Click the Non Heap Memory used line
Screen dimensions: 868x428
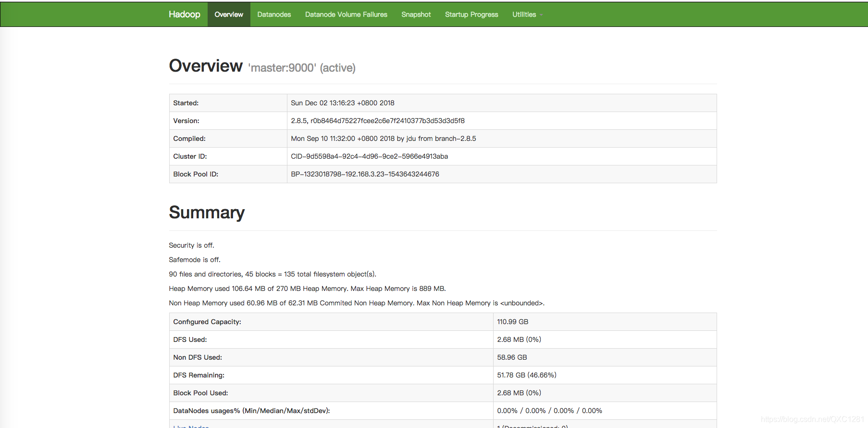[357, 303]
